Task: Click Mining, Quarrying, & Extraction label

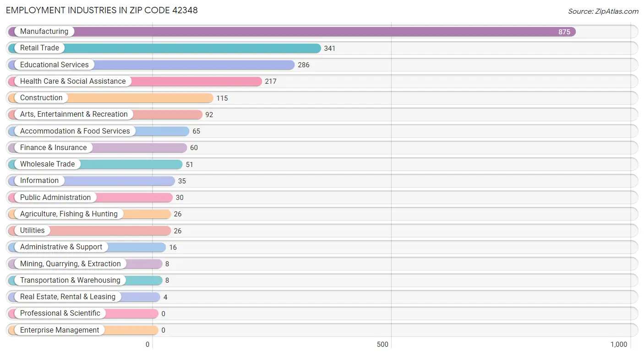Action: (71, 264)
